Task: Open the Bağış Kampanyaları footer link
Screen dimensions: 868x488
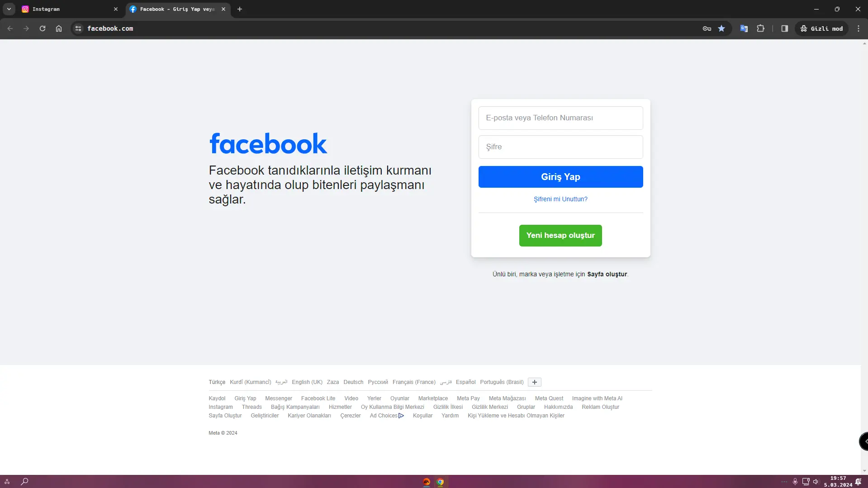Action: 295,407
